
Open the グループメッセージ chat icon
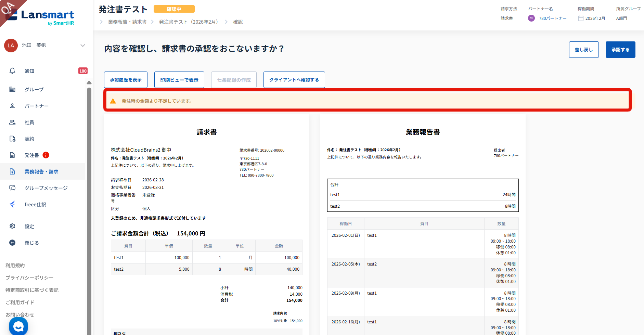[x=12, y=188]
